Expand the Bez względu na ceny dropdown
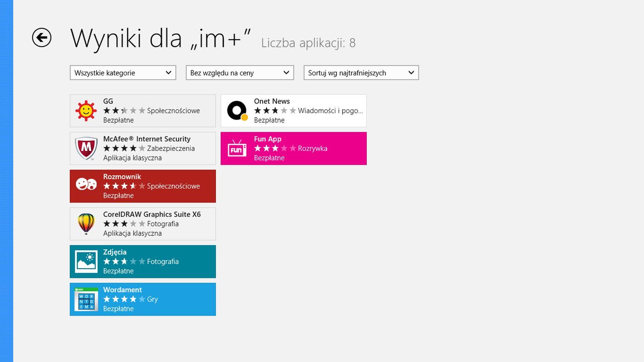The width and height of the screenshot is (644, 362). pyautogui.click(x=240, y=73)
